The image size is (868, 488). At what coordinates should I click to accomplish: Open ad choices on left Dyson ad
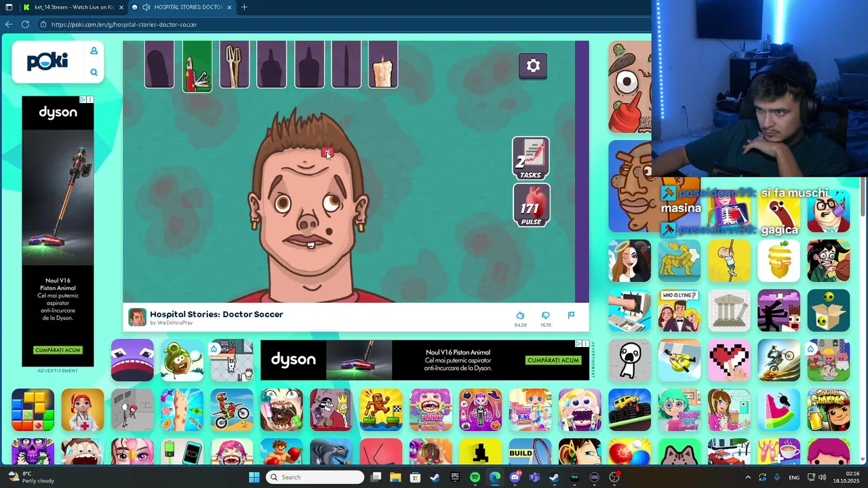pyautogui.click(x=83, y=100)
